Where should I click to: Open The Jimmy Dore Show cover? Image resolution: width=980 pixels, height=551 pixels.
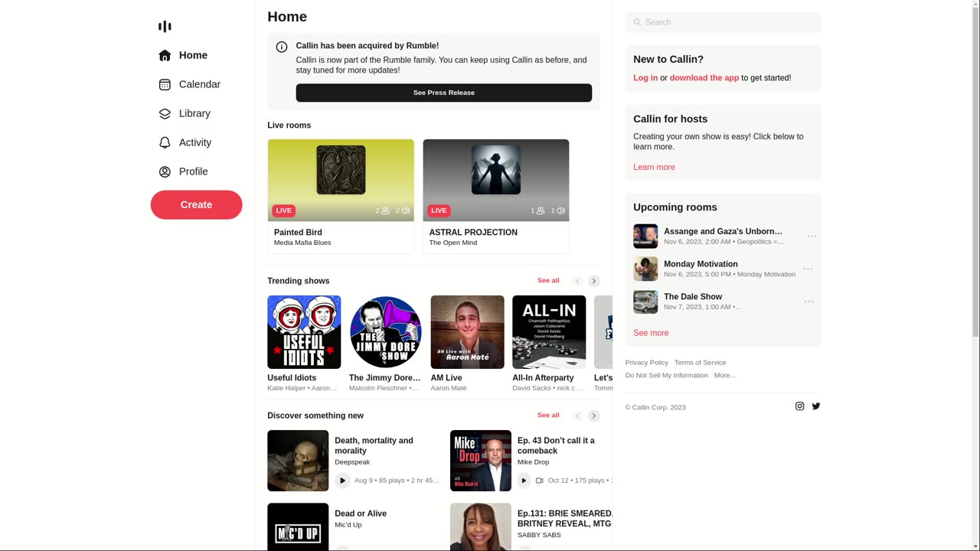385,332
